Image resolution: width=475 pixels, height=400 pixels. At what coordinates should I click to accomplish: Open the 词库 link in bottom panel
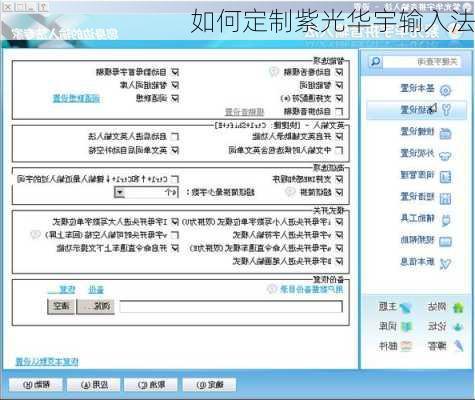click(x=388, y=326)
